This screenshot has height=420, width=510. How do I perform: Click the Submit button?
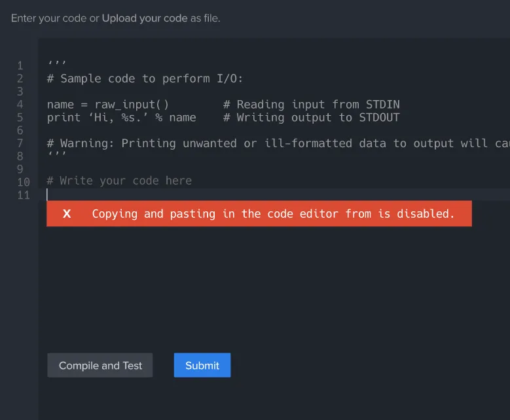click(202, 365)
